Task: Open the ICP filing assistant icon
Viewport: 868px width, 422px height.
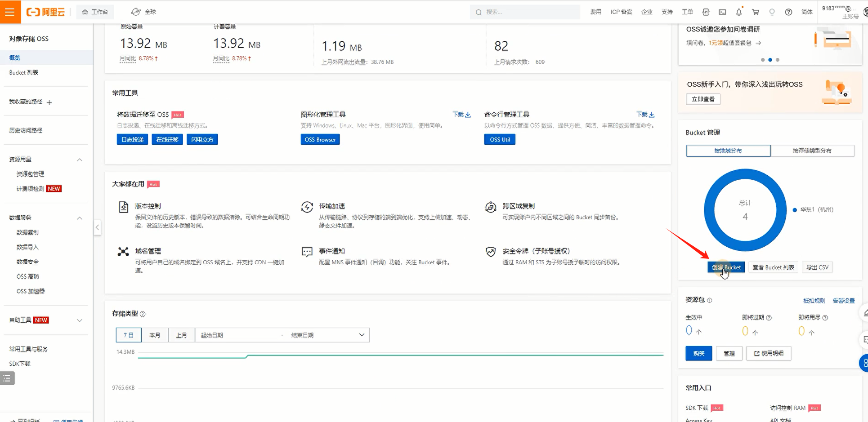Action: coord(706,12)
